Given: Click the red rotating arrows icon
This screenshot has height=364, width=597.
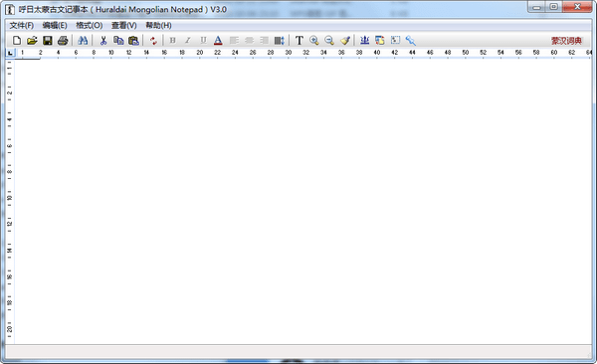Looking at the screenshot, I should click(153, 41).
